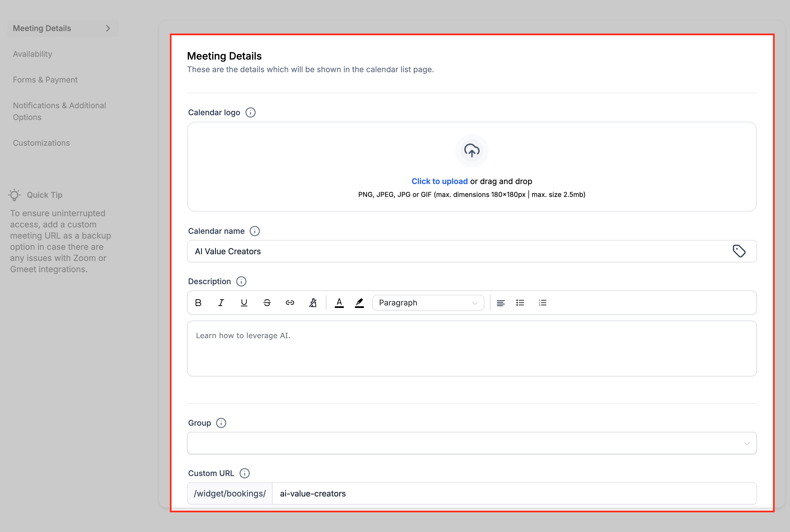Apply italic formatting
Viewport: 790px width, 532px height.
coord(221,303)
